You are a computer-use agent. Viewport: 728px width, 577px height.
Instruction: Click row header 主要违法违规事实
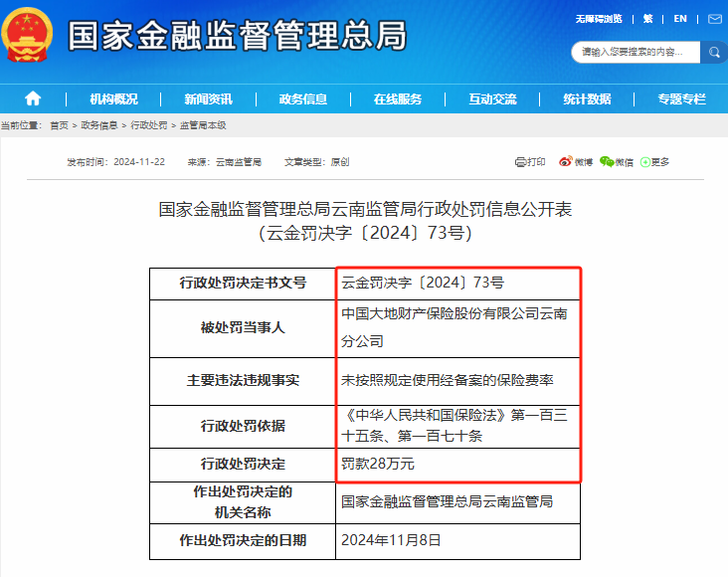[243, 380]
